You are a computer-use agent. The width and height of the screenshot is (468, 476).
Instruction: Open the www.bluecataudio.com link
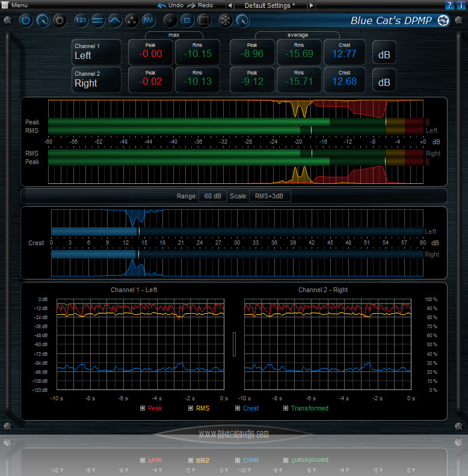pos(233,433)
